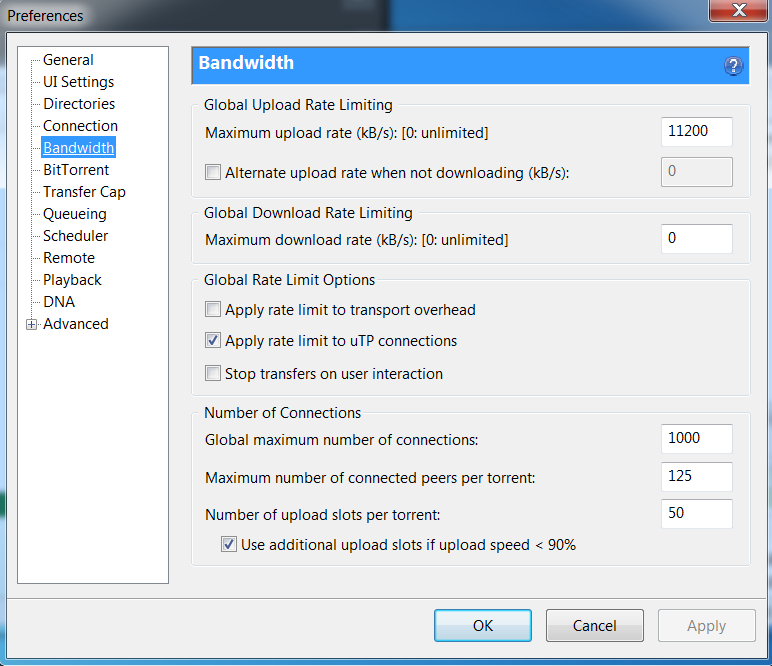The width and height of the screenshot is (772, 666).
Task: Click the global maximum connections field
Action: click(696, 438)
